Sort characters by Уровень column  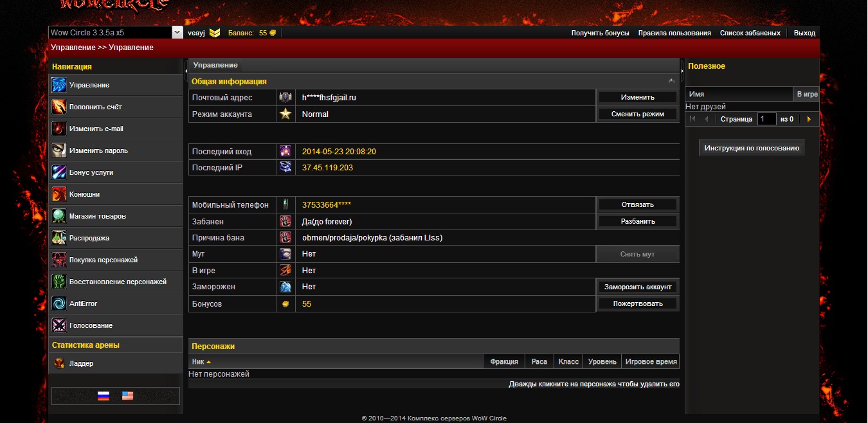point(602,362)
